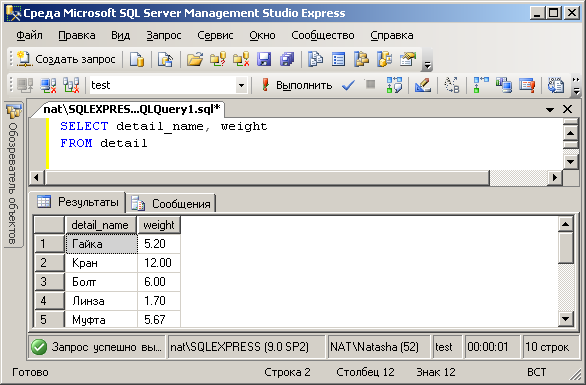Click the Cancel Executing Query stop square
This screenshot has width=586, height=385.
pos(370,84)
